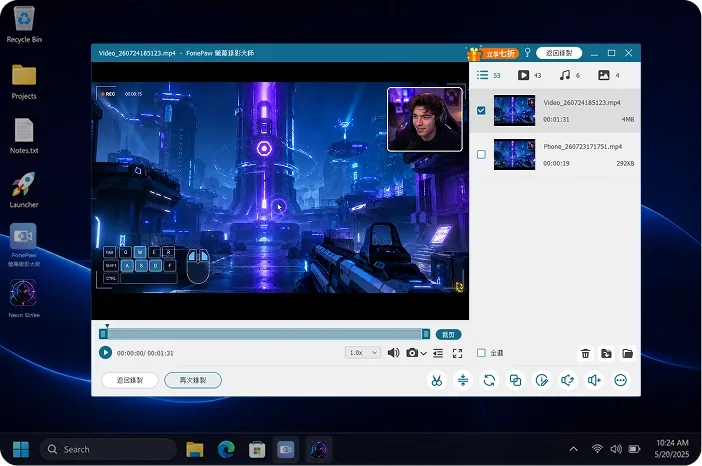Open the scissors trim tool
702x466 pixels.
[x=437, y=380]
